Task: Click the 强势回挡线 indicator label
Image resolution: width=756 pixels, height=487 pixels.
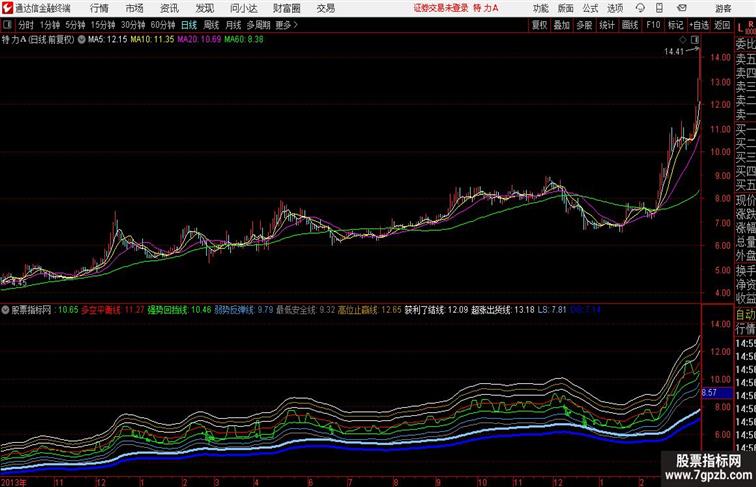Action: [167, 310]
